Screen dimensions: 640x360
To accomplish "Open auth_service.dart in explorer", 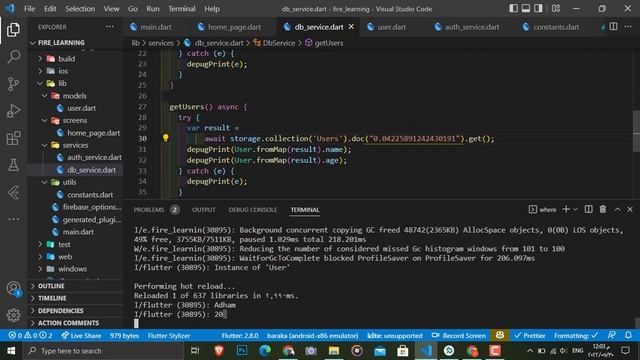I will coord(94,158).
